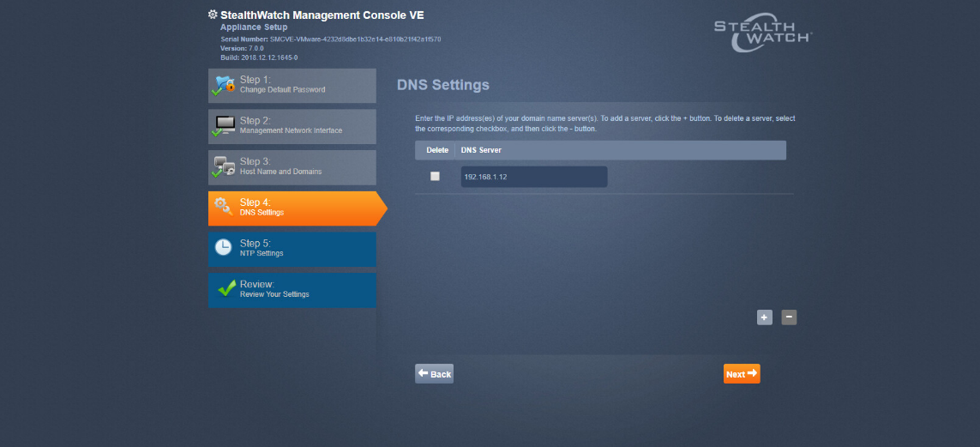The image size is (980, 447).
Task: Click the DNS Server column header
Action: 481,150
